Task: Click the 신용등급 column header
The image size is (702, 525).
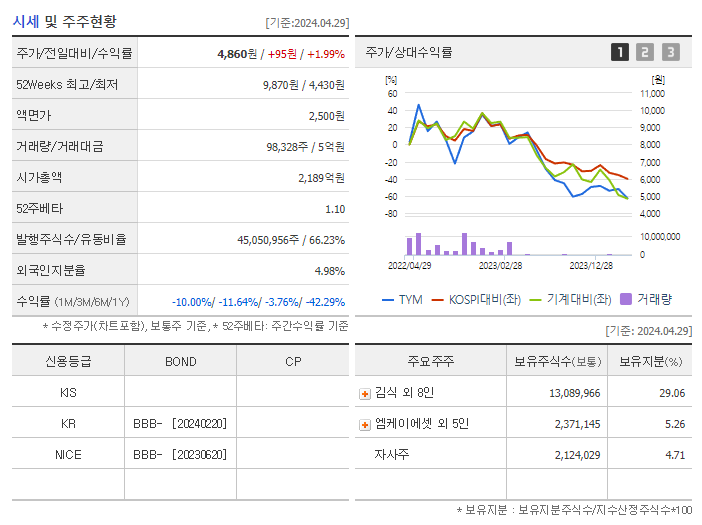Action: tap(68, 361)
